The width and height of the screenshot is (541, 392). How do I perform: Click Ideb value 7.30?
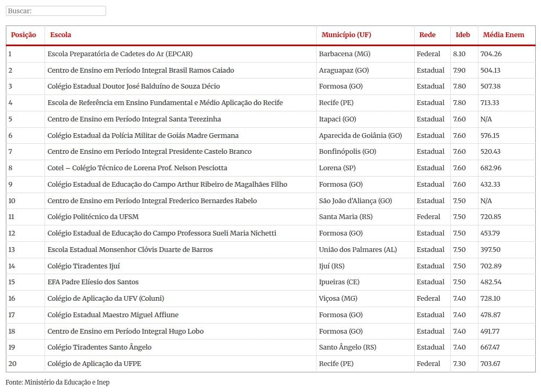tap(459, 364)
